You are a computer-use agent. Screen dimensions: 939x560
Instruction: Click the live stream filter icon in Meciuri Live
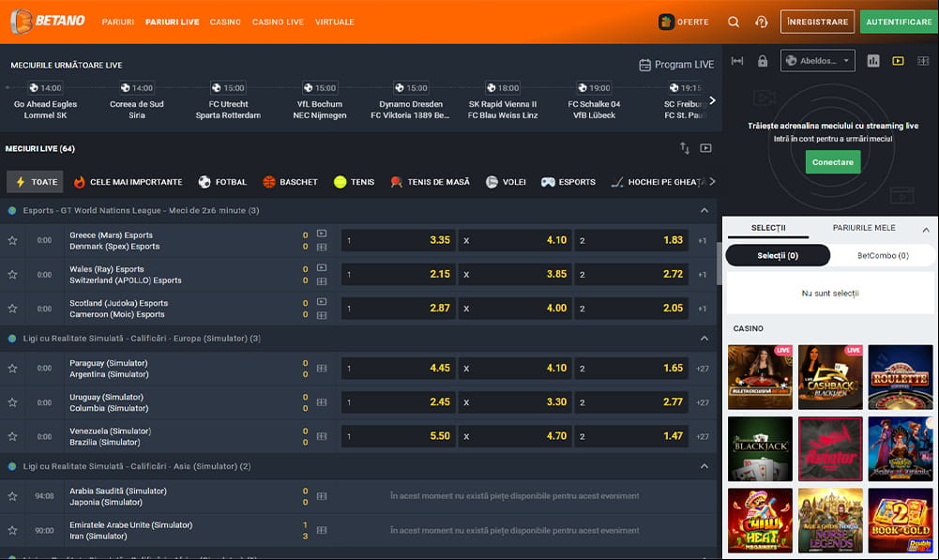(706, 148)
